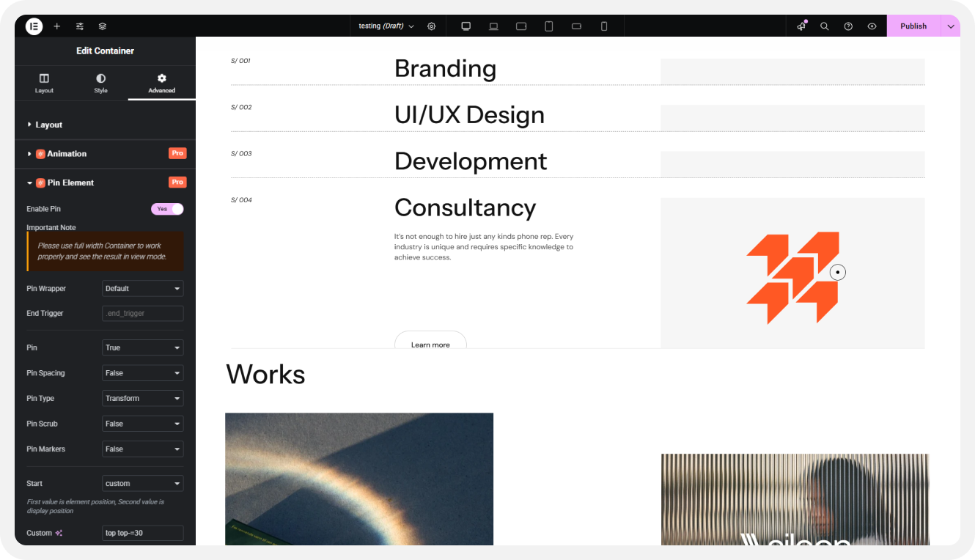Add a new element with the plus icon
Viewport: 975px width, 560px height.
tap(57, 26)
